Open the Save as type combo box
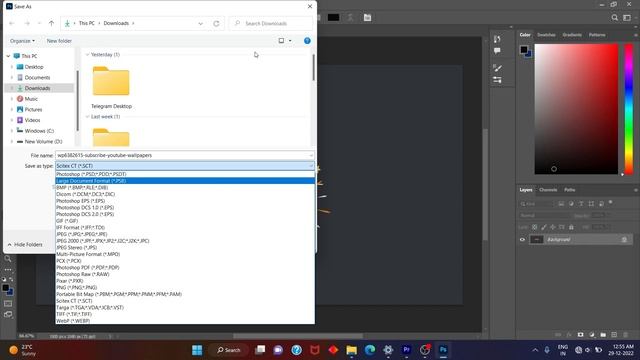640x360 pixels. coord(185,166)
